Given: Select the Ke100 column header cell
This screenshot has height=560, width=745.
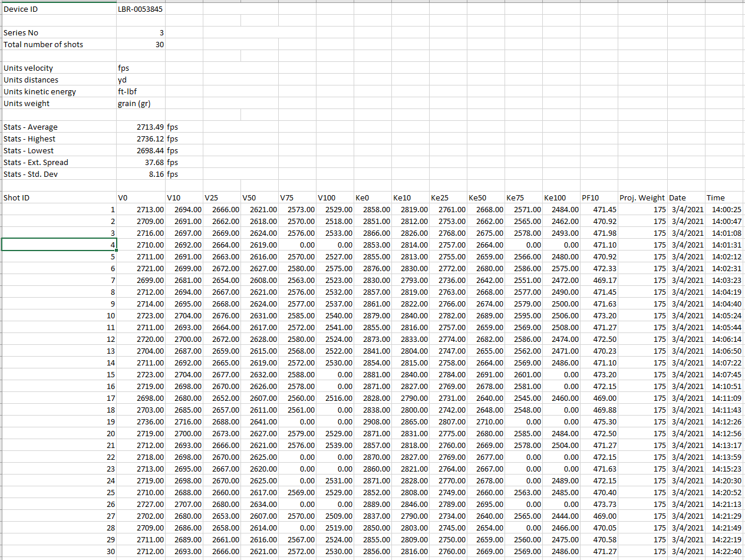Looking at the screenshot, I should (556, 197).
